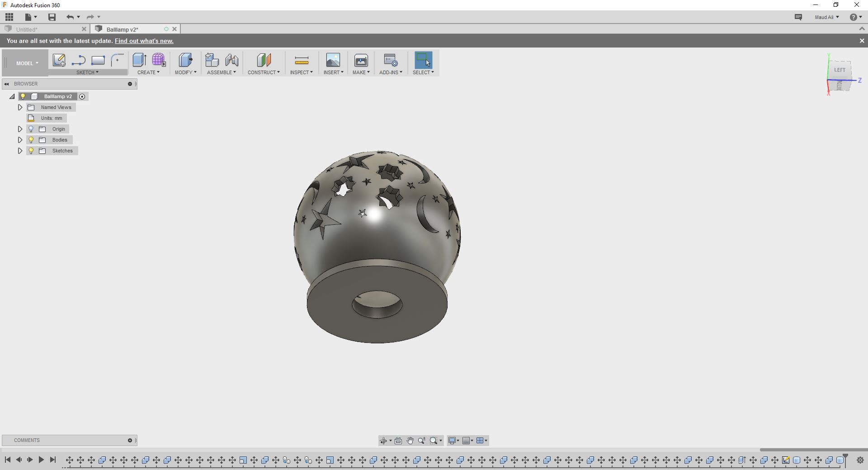
Task: Expand the Sketches folder
Action: 20,151
